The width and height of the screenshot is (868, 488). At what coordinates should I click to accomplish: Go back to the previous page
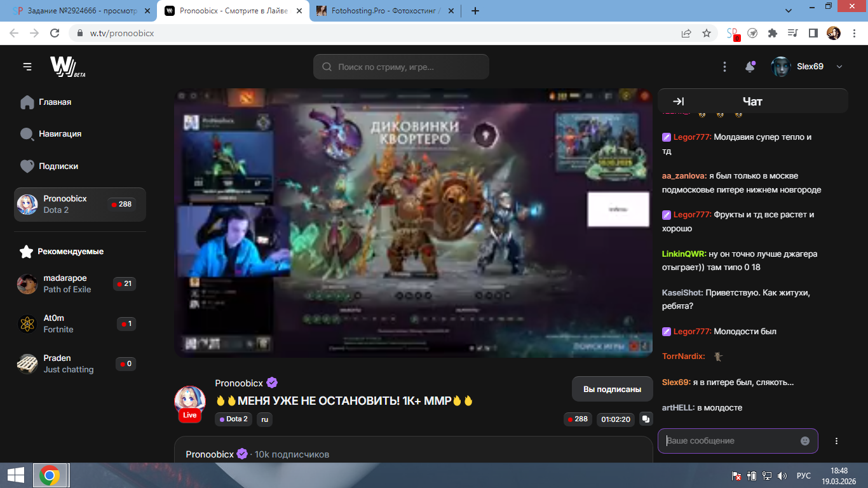point(14,33)
